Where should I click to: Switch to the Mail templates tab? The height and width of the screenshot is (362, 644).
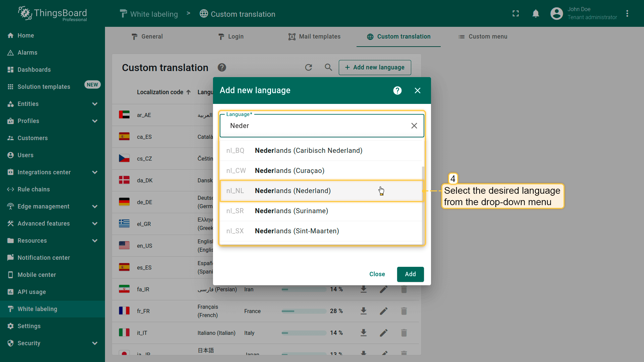(314, 37)
